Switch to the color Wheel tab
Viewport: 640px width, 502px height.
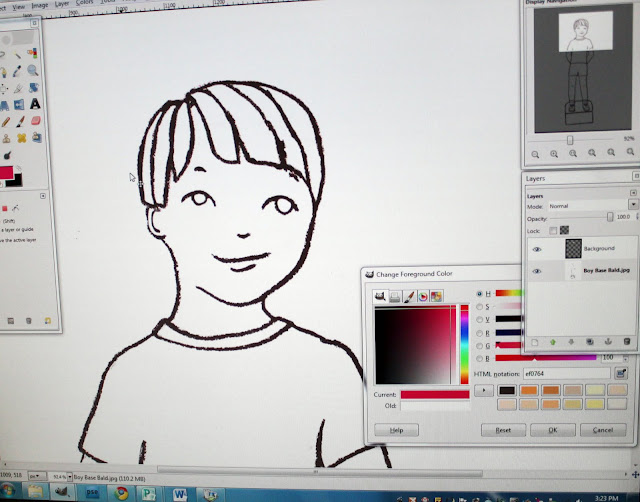point(423,296)
